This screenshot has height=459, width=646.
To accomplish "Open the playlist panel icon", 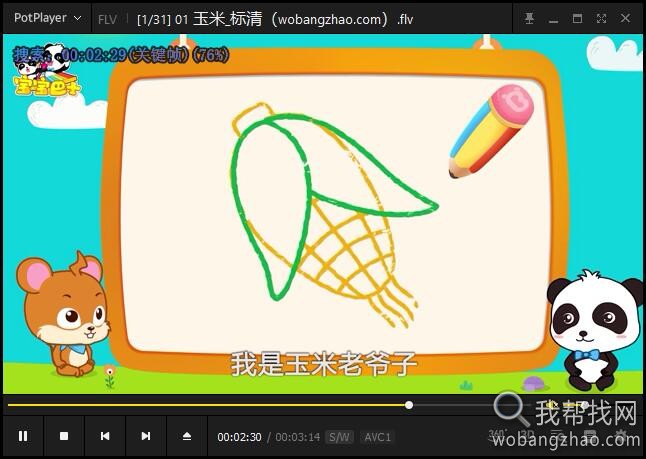I will click(557, 435).
